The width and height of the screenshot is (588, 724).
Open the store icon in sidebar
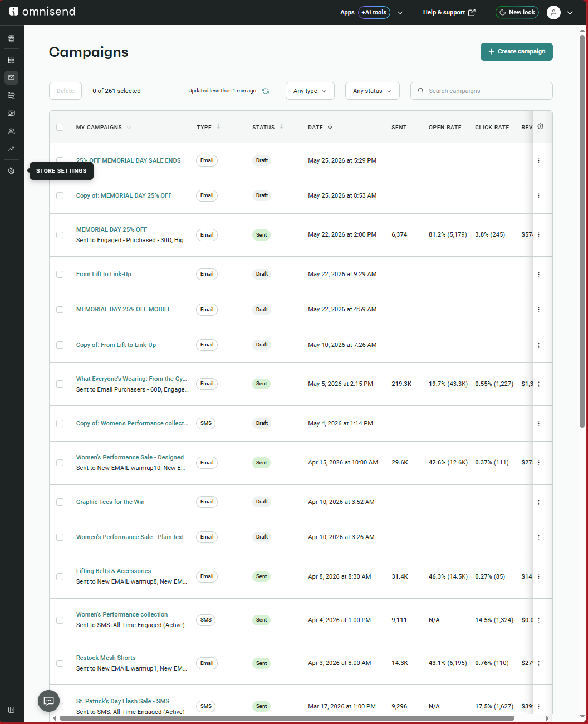point(11,38)
